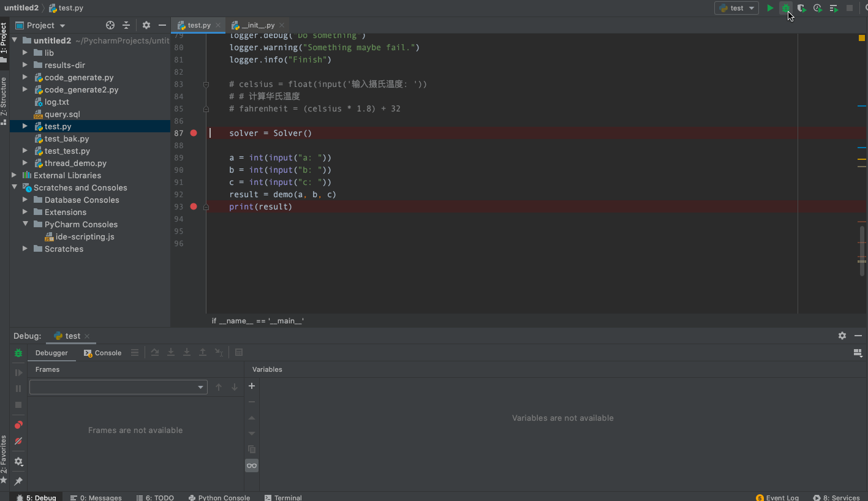The image size is (868, 501).
Task: Click Show Execution Point lines icon
Action: coord(135,352)
